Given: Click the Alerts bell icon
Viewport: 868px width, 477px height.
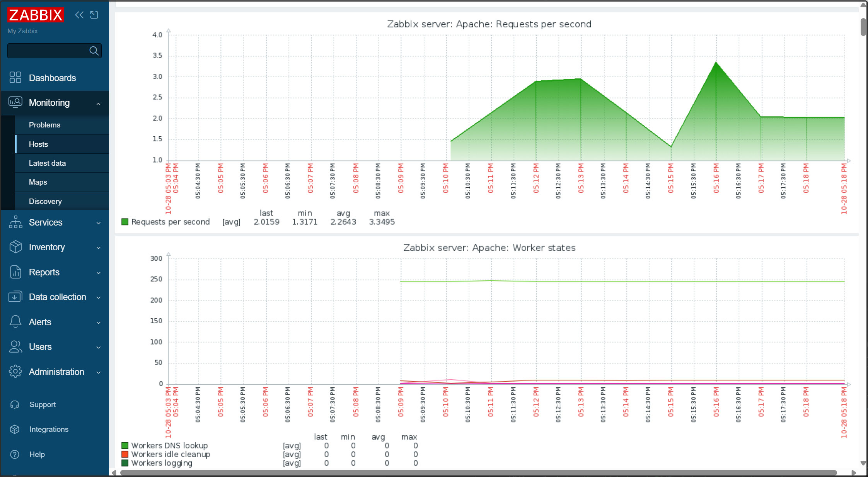Looking at the screenshot, I should (x=15, y=322).
